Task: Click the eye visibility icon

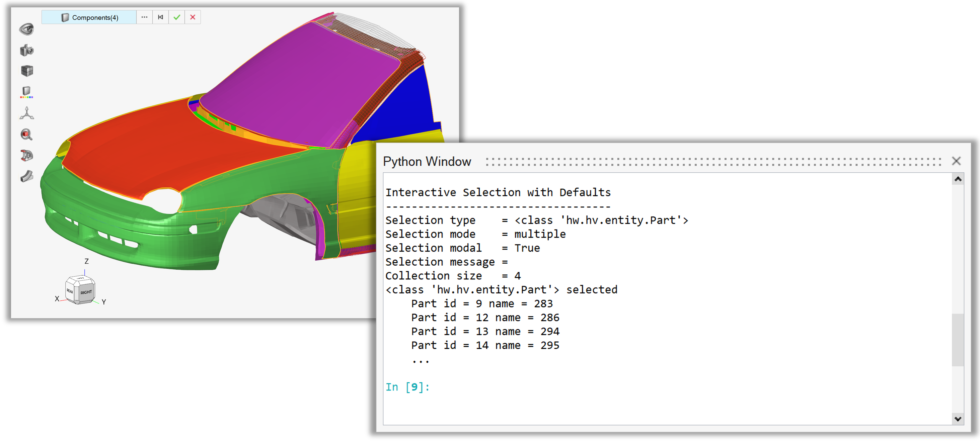Action: 26,29
